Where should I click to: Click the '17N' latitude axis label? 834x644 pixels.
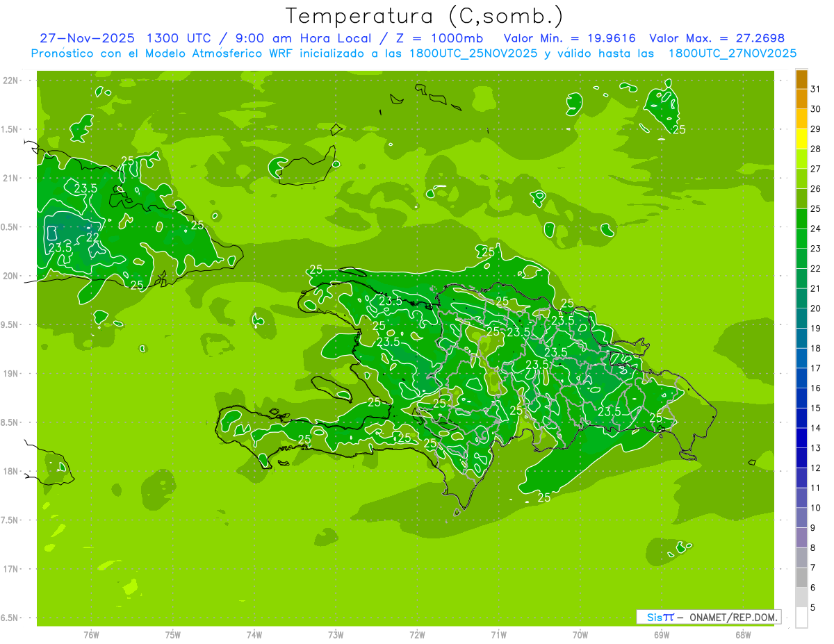pyautogui.click(x=11, y=570)
